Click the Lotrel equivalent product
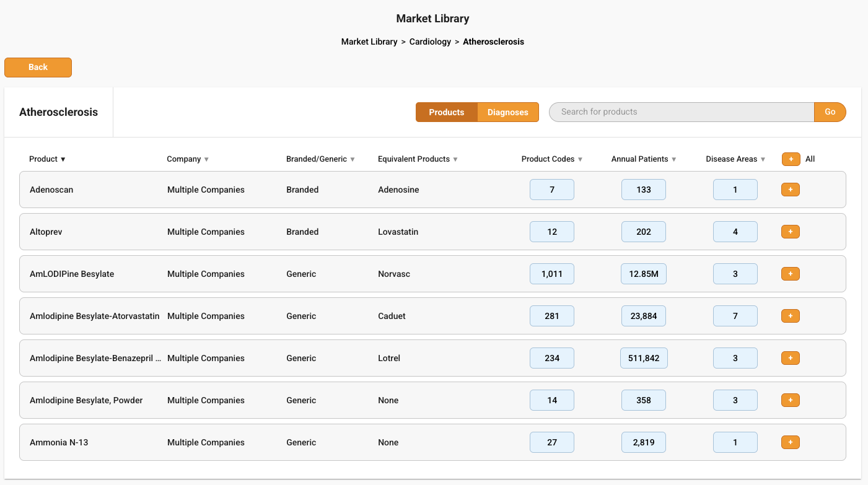Image resolution: width=868 pixels, height=485 pixels. [389, 359]
